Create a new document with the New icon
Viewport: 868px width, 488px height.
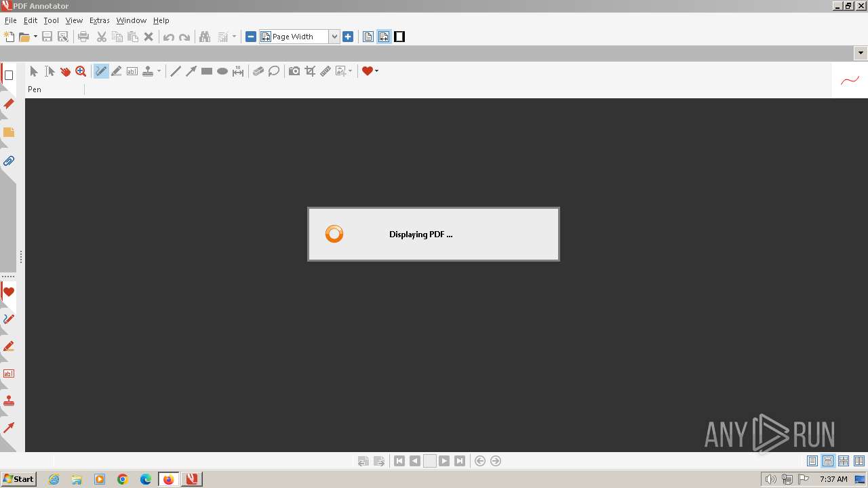[x=9, y=37]
